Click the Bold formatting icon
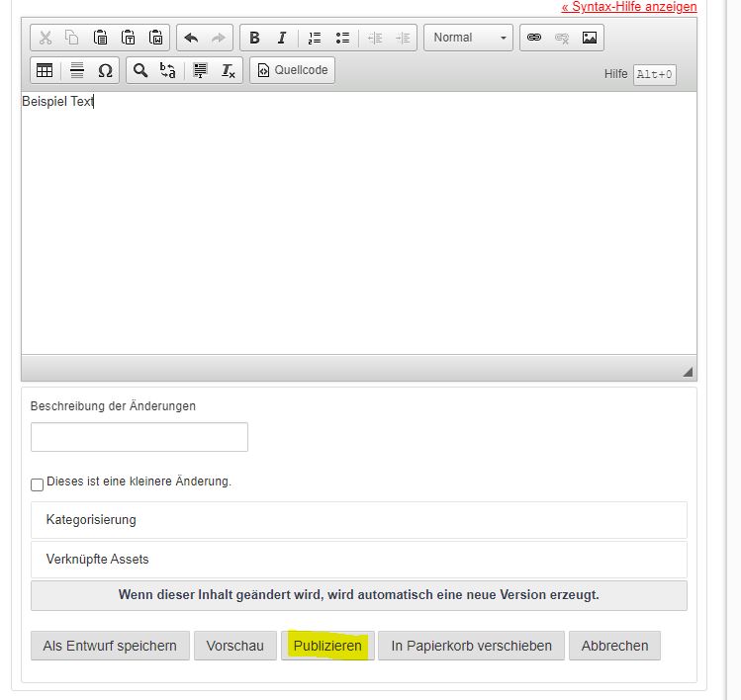Viewport: 741px width, 700px height. pos(254,38)
